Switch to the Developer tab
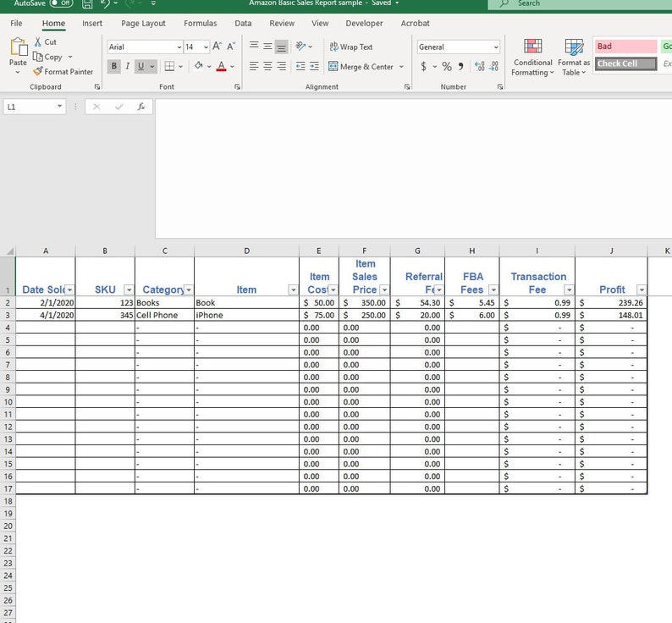This screenshot has width=672, height=623. (364, 23)
